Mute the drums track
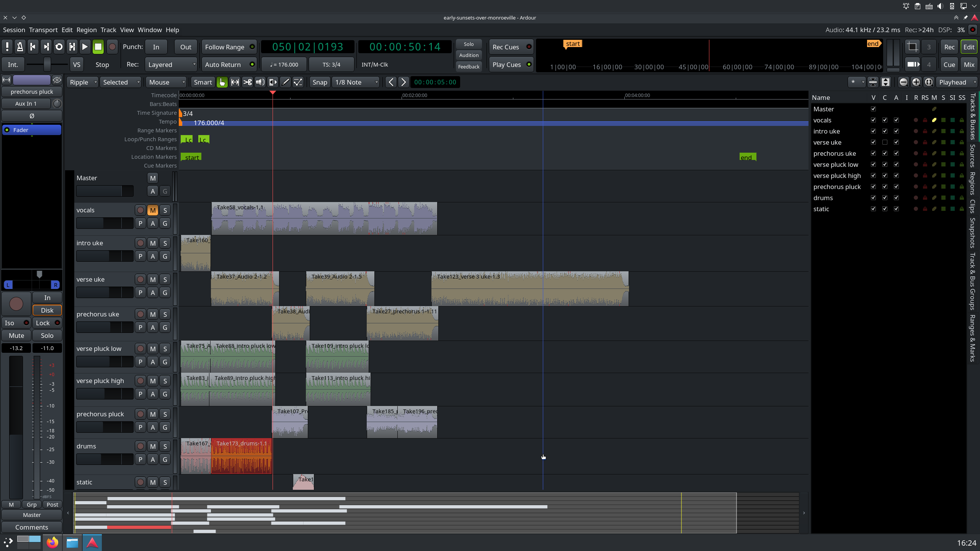The image size is (980, 551). pos(152,446)
